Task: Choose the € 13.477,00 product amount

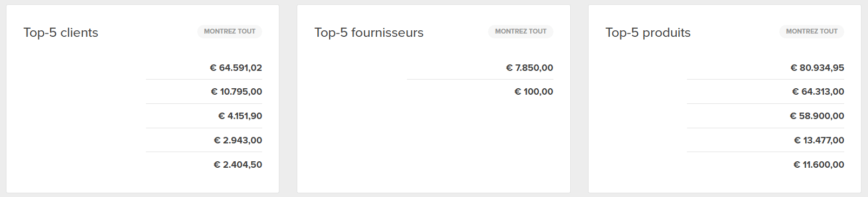Action: pyautogui.click(x=819, y=140)
